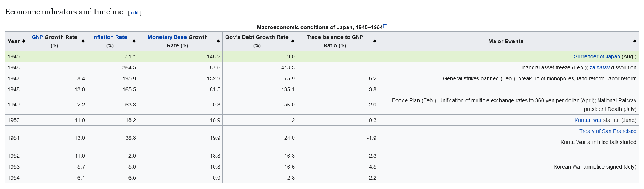Click Inflation Rate column sort arrows

pyautogui.click(x=134, y=41)
